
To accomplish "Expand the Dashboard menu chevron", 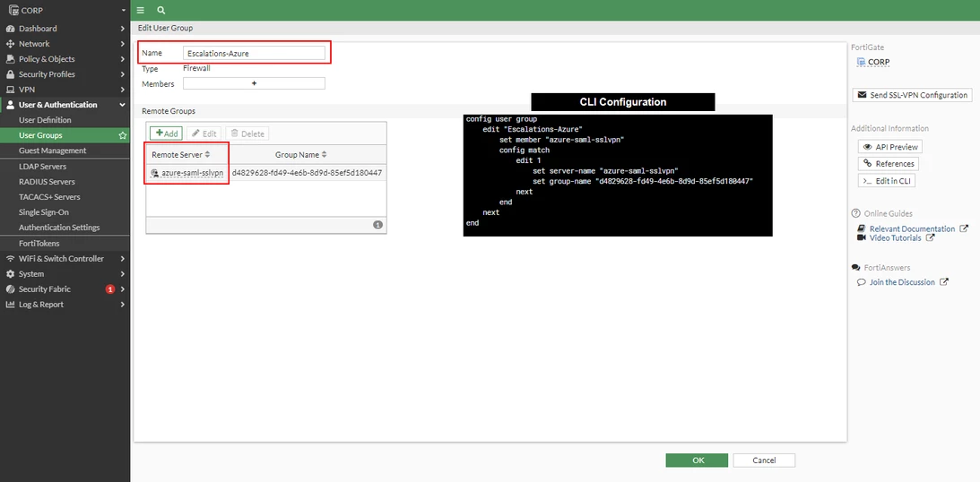I will [123, 29].
